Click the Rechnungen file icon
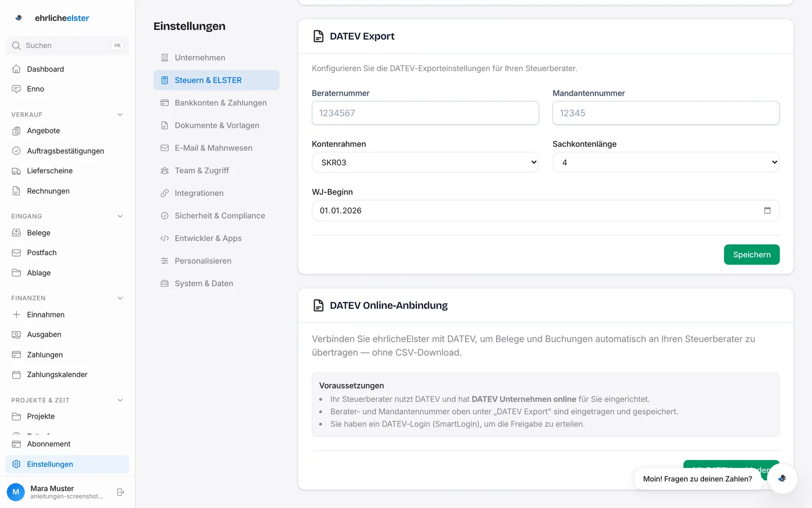 pyautogui.click(x=16, y=191)
